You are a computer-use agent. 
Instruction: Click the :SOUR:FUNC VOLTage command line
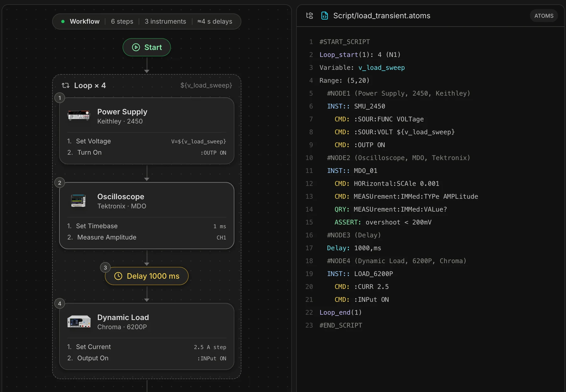pos(379,119)
